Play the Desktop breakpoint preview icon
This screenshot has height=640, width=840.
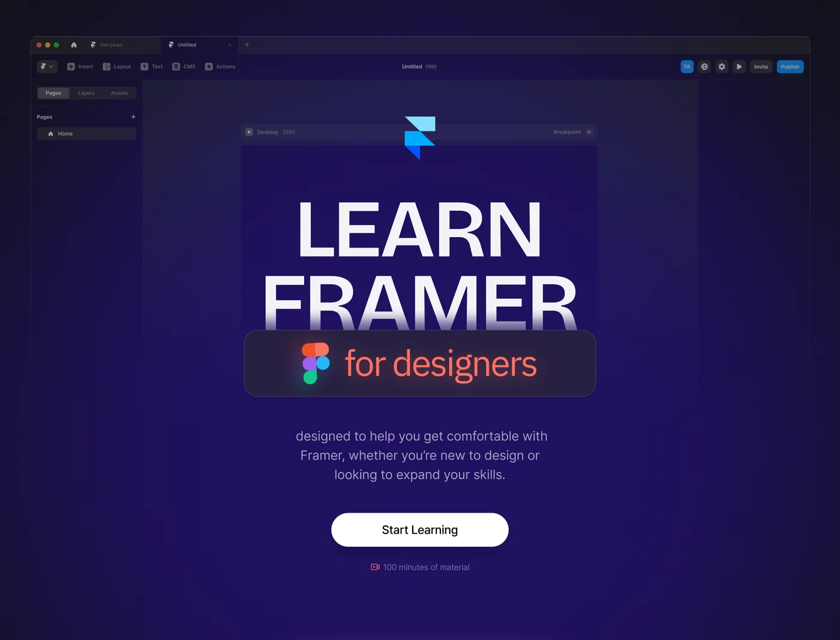(249, 132)
